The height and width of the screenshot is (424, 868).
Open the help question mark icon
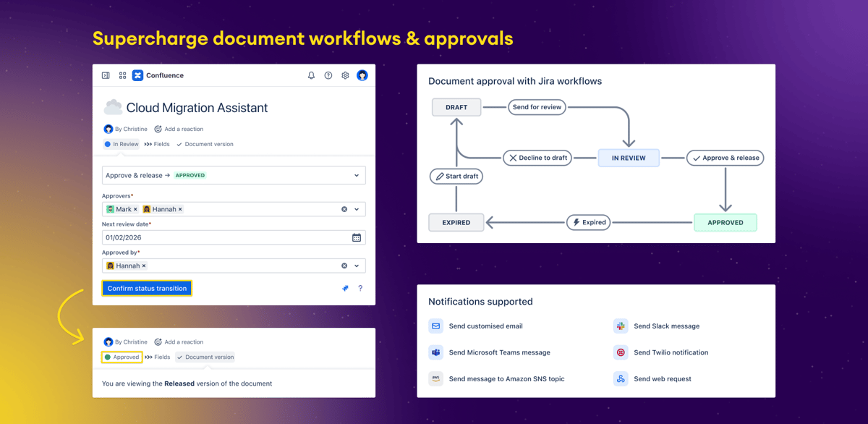(328, 75)
